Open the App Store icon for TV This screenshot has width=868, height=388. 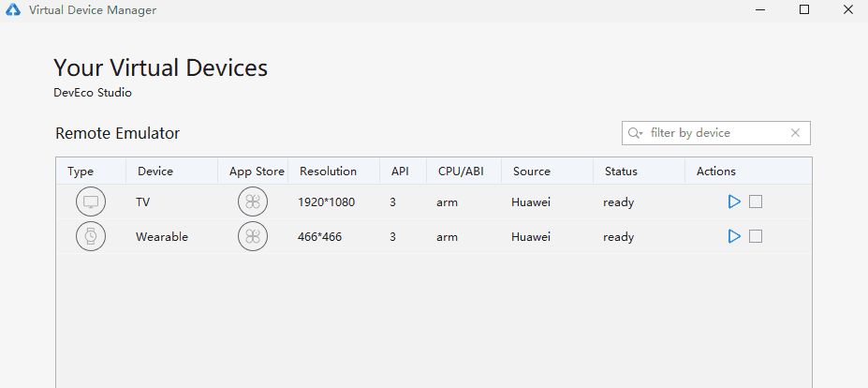pos(253,201)
